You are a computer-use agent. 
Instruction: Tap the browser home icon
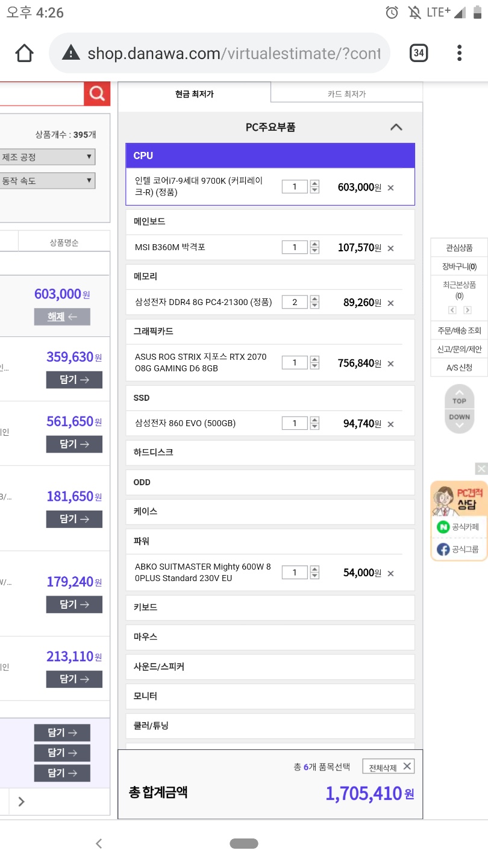24,54
